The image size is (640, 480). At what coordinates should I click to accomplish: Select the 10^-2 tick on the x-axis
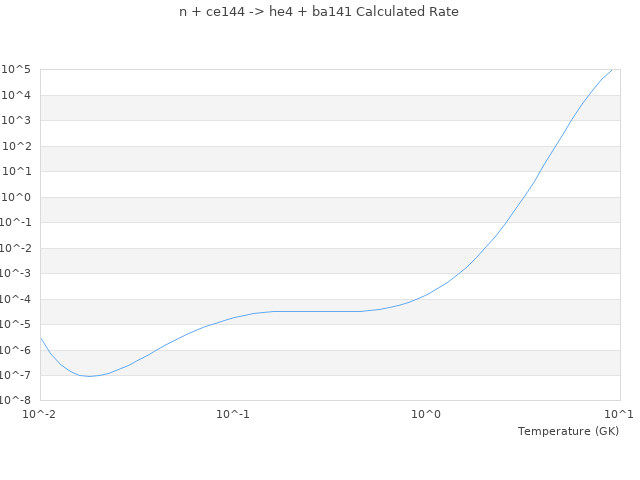pos(40,414)
